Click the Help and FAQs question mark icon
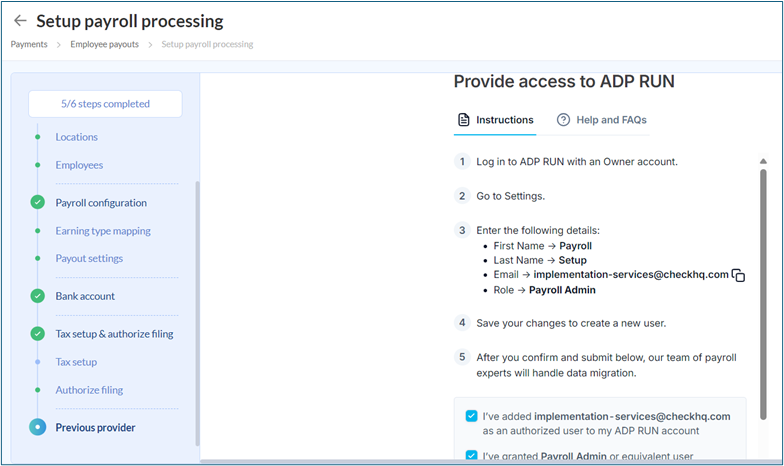 563,120
